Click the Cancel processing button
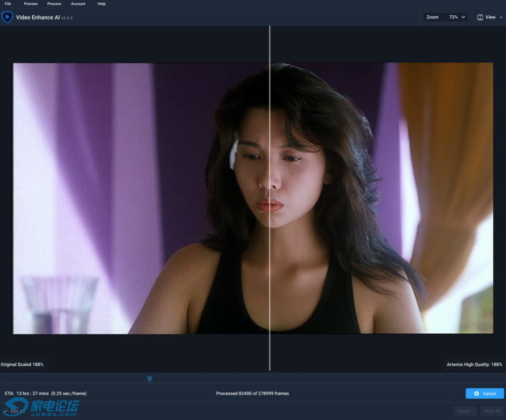Viewport: 506px width, 420px height. [484, 393]
